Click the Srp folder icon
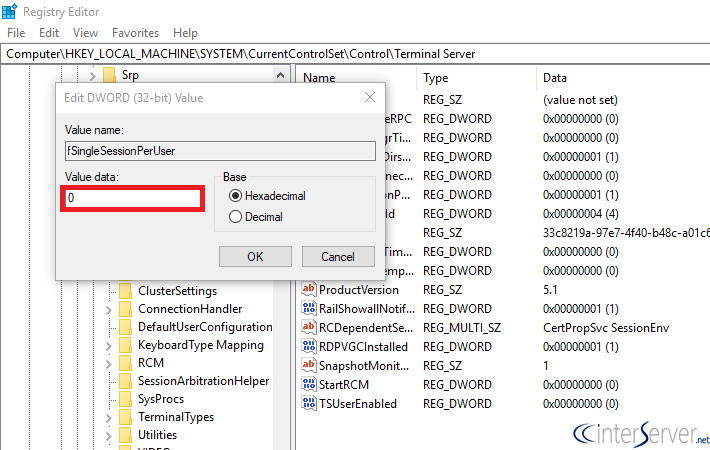The image size is (710, 450). point(109,75)
